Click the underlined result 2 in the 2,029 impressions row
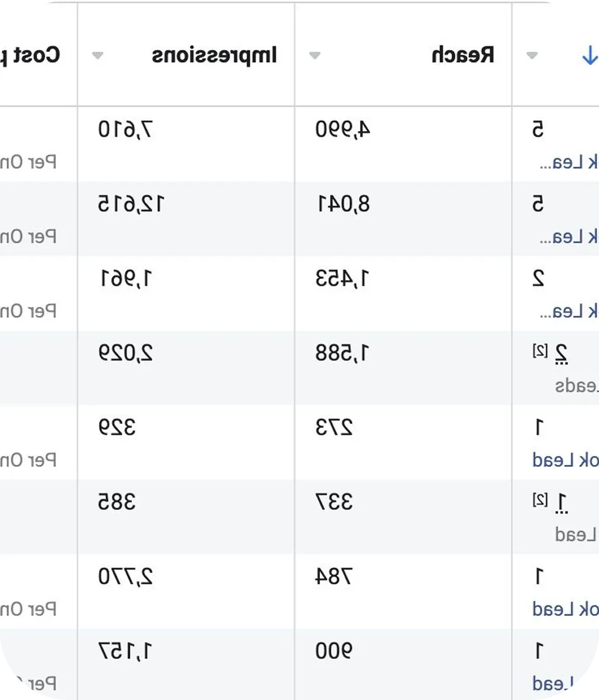 point(561,354)
